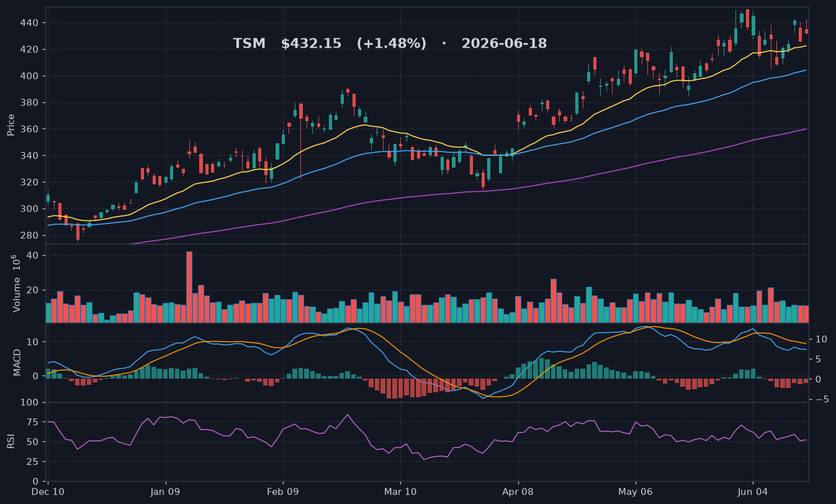This screenshot has width=836, height=504.
Task: Click the 25 tick on the RSI axis
Action: (34, 462)
